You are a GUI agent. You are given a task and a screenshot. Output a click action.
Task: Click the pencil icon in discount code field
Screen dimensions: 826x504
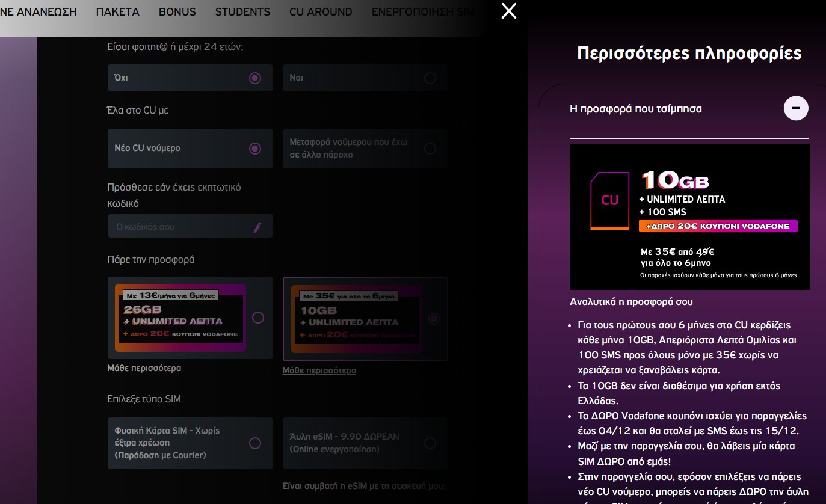click(x=257, y=227)
